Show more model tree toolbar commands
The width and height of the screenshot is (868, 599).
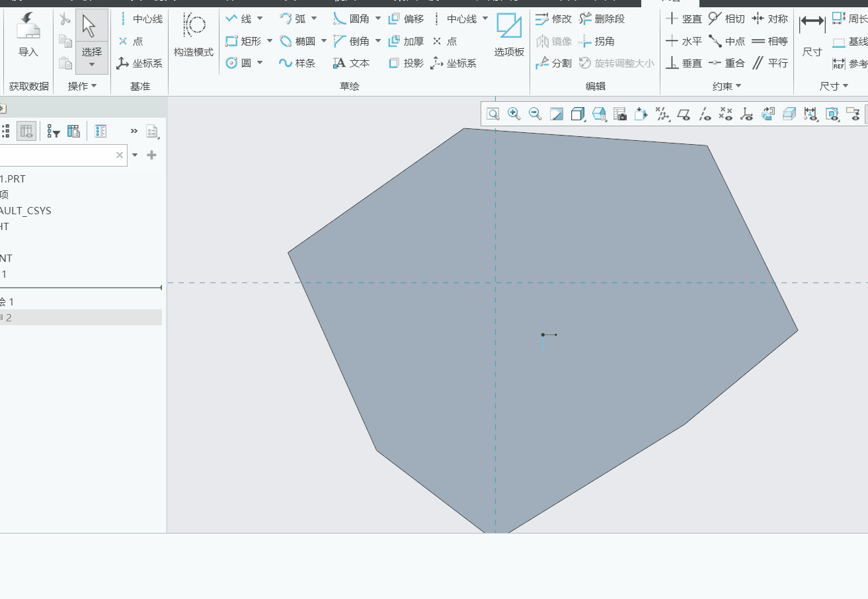tap(134, 131)
